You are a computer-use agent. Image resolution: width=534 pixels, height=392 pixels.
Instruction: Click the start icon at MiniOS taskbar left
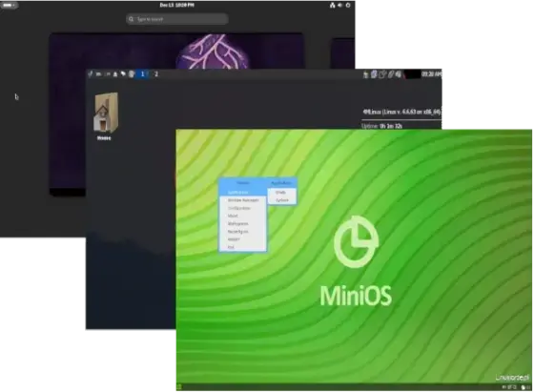179,387
